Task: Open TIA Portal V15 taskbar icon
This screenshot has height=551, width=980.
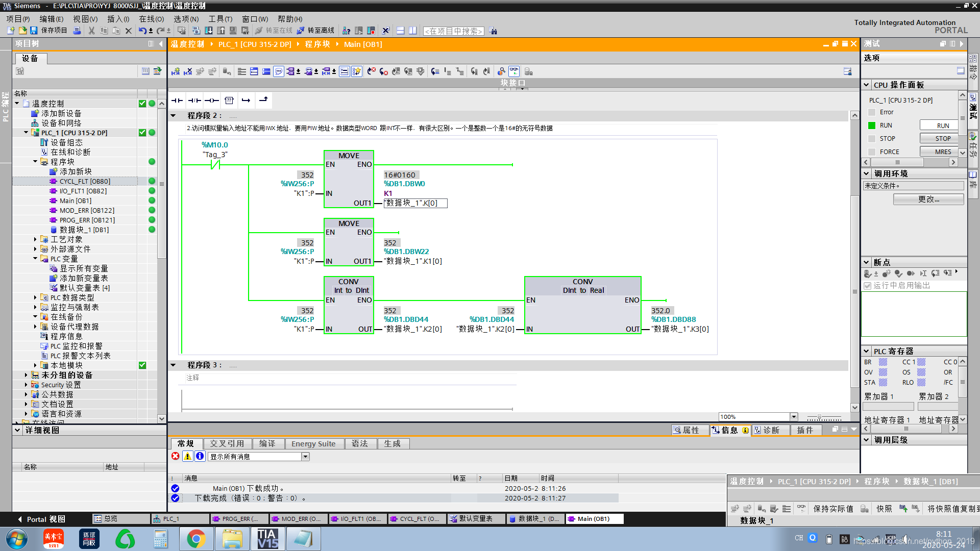Action: tap(267, 539)
